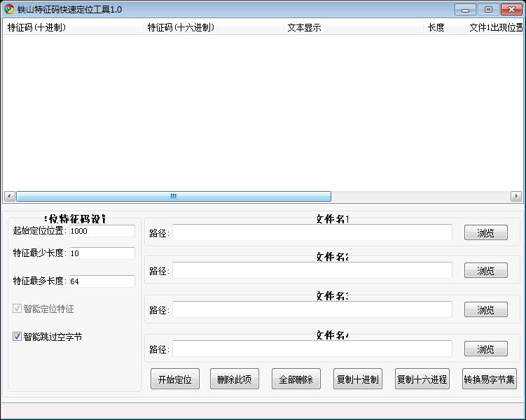
Task: Focus the 特征最少长度 input field
Action: pyautogui.click(x=102, y=253)
